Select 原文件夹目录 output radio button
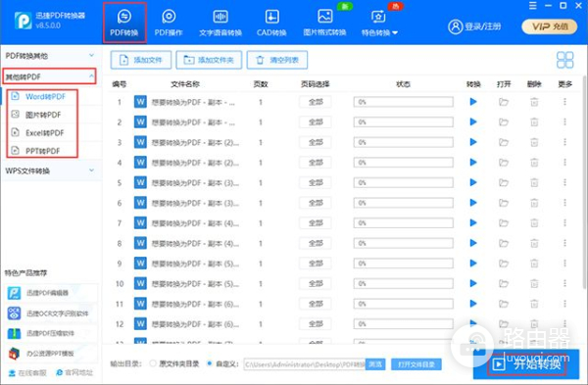The width and height of the screenshot is (588, 385). [x=153, y=363]
